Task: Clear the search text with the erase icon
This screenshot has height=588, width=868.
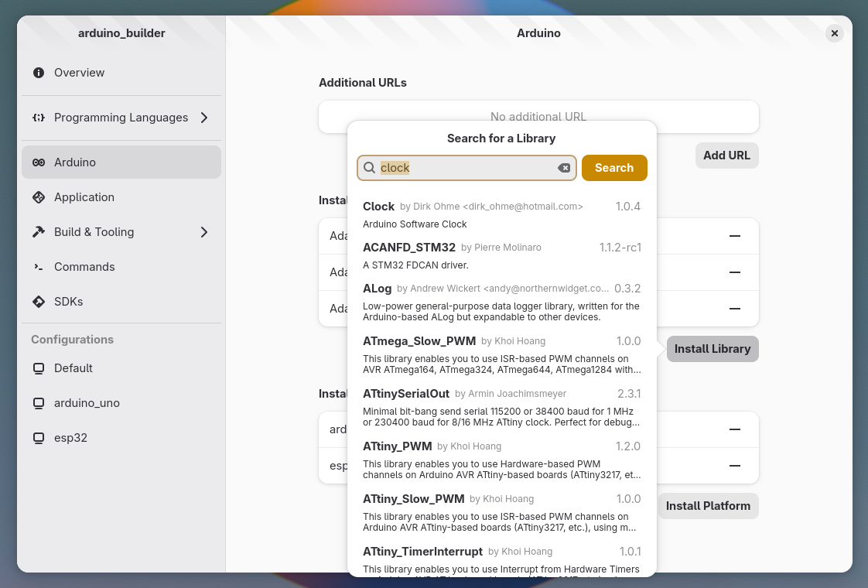Action: pyautogui.click(x=564, y=168)
